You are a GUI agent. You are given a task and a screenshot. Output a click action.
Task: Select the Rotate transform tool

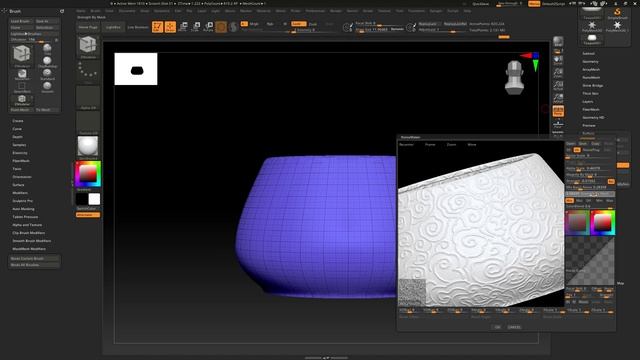[209, 27]
